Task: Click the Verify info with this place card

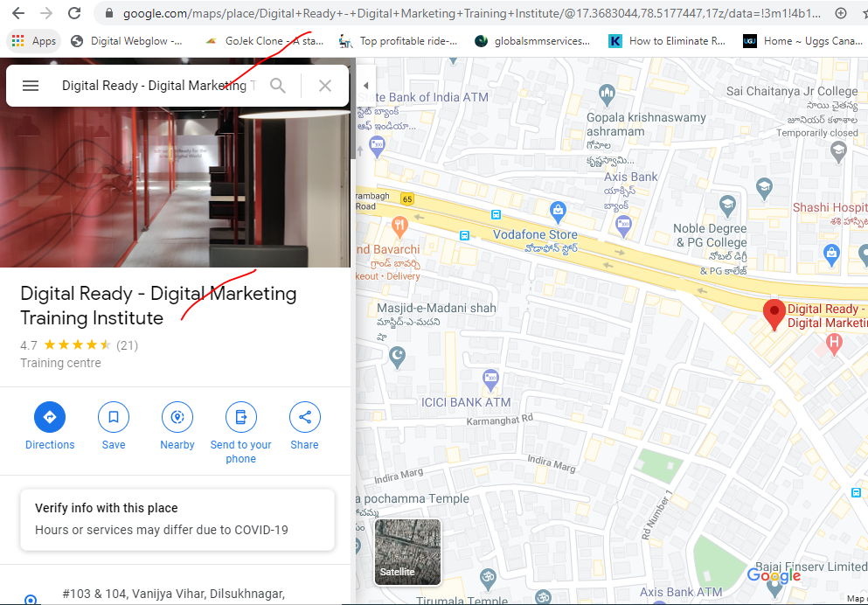Action: tap(177, 519)
